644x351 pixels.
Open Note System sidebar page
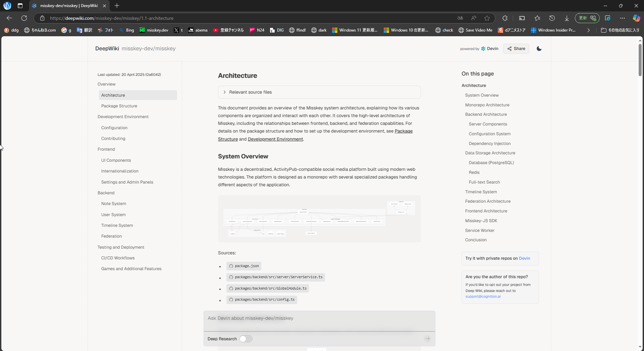coord(114,204)
